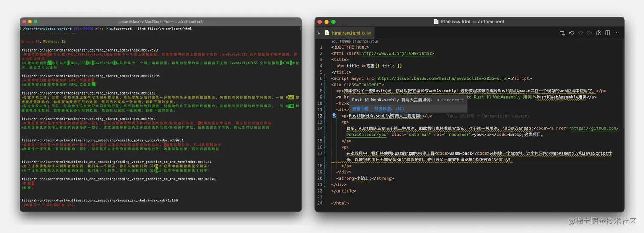The width and height of the screenshot is (644, 233).
Task: Click the 'Error: 44' count in terminal
Action: 31,42
